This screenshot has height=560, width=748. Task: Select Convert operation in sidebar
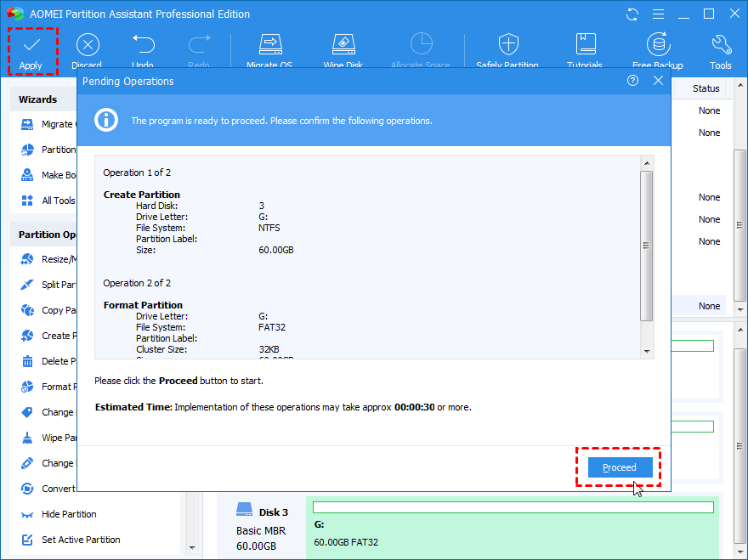[48, 489]
